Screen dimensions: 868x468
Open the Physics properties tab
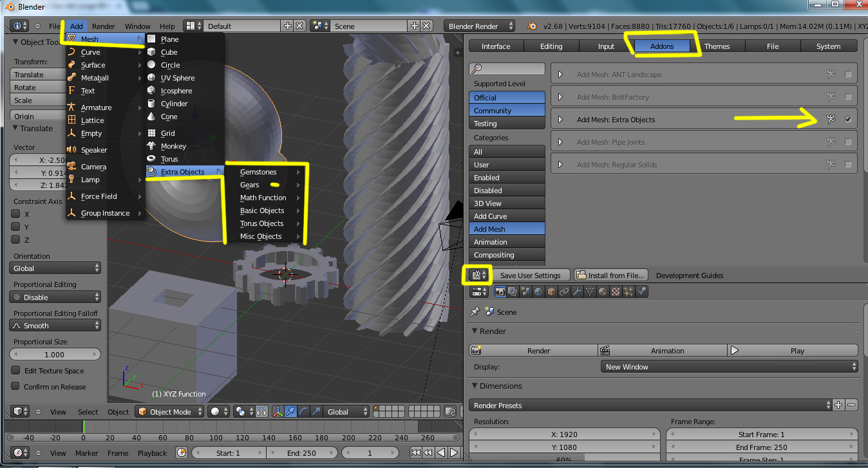pos(641,292)
